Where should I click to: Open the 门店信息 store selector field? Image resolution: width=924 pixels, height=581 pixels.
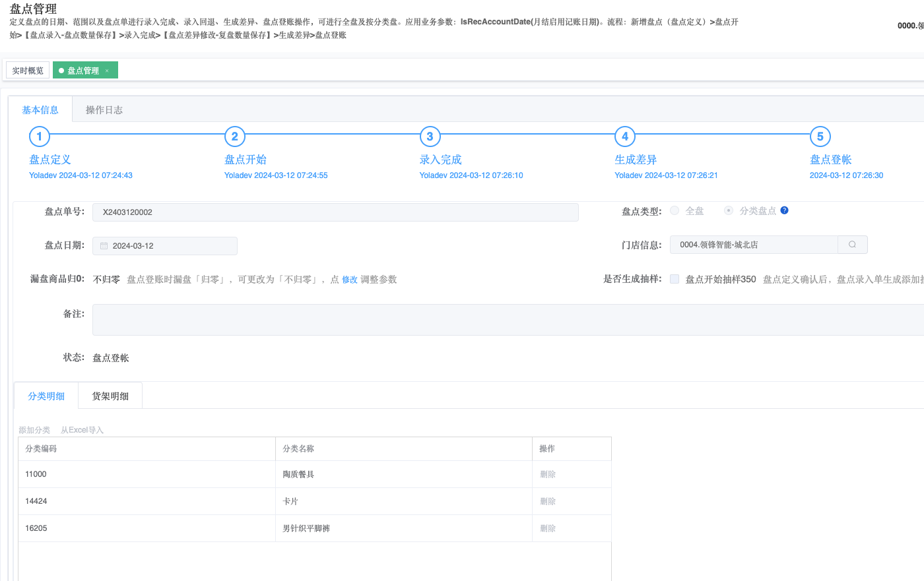click(752, 245)
